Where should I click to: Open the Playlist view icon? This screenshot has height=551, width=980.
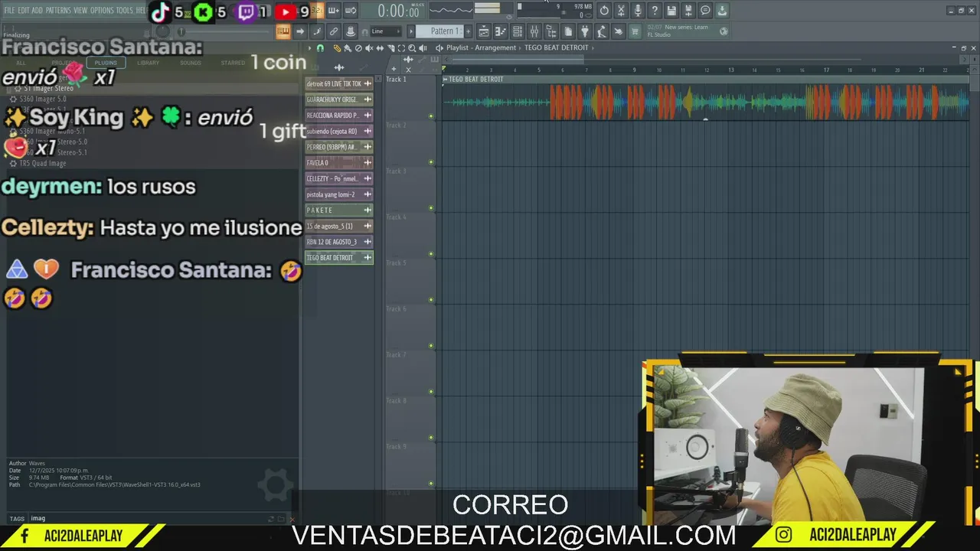point(484,31)
